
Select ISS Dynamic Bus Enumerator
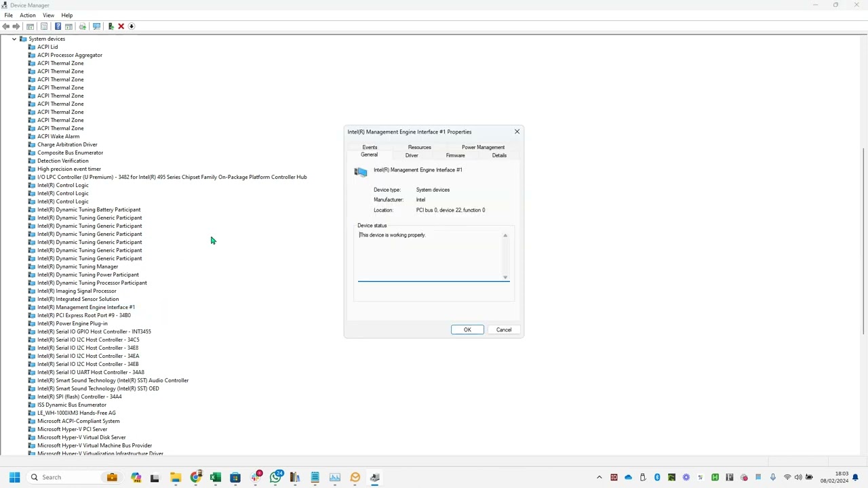click(x=72, y=405)
